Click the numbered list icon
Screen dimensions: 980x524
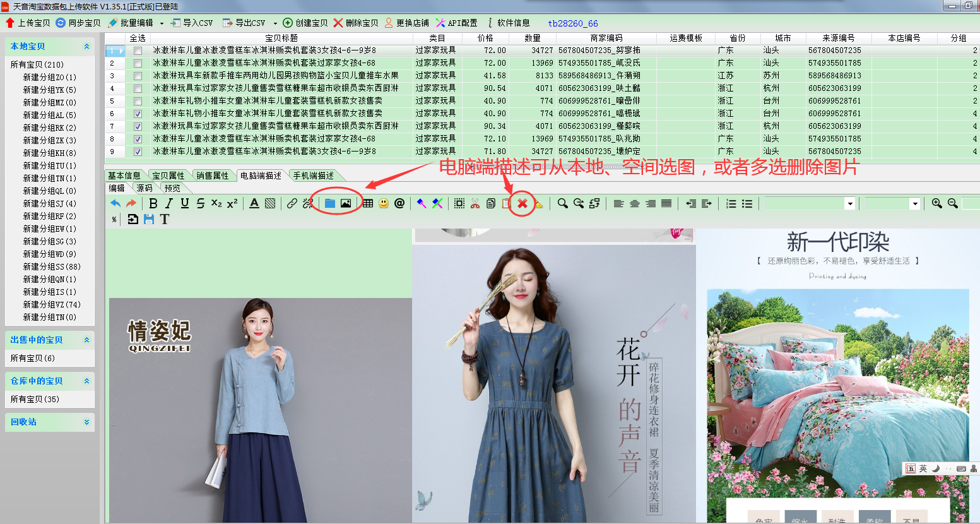(731, 203)
